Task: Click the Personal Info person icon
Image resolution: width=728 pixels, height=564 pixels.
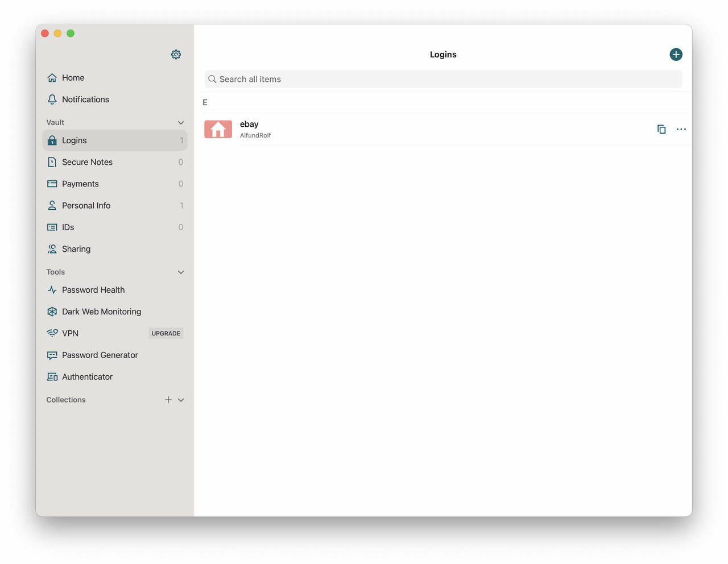Action: coord(52,205)
